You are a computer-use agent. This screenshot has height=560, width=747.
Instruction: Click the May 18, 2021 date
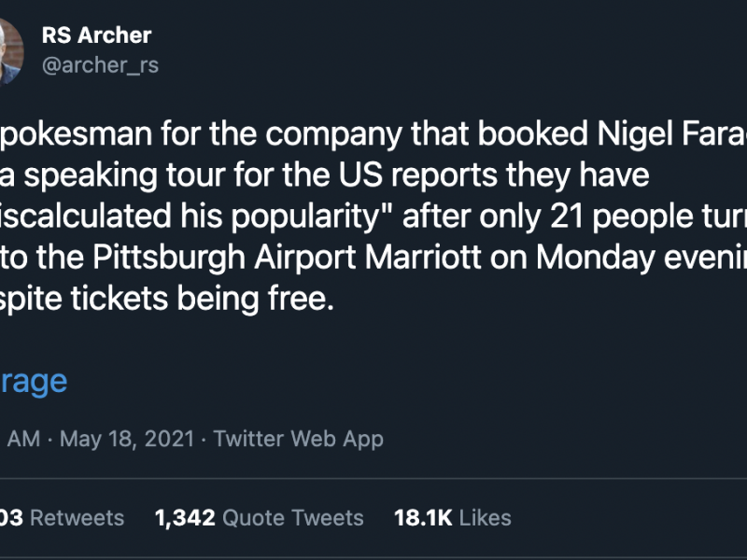click(x=127, y=439)
